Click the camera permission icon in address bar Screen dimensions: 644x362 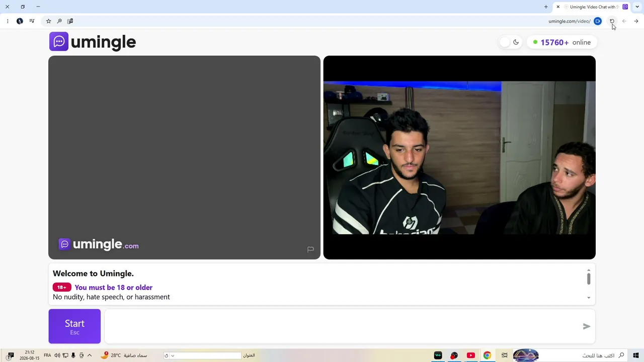click(598, 21)
